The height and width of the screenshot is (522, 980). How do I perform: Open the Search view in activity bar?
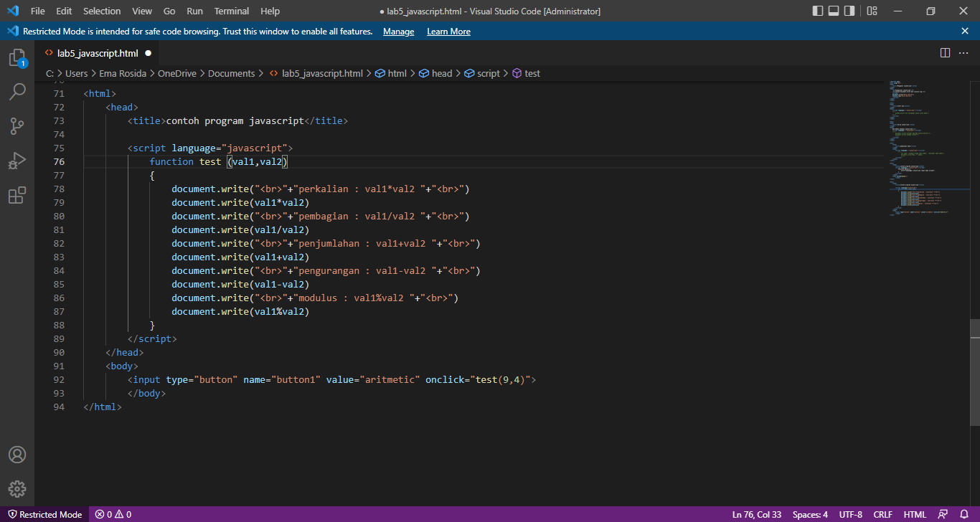click(x=17, y=92)
